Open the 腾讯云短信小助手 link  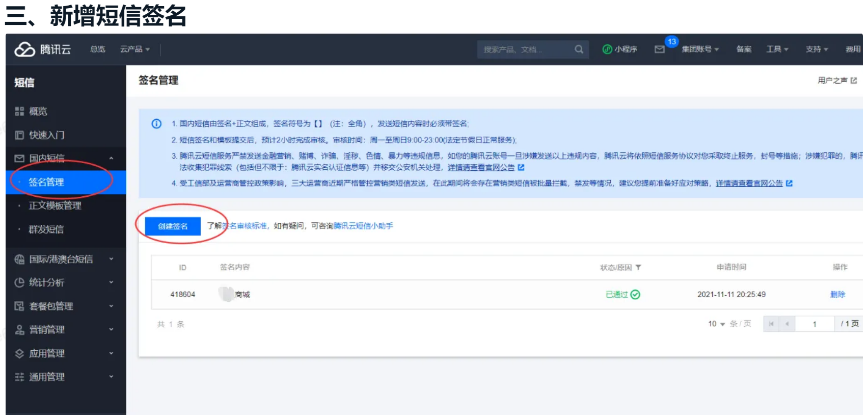tap(363, 226)
